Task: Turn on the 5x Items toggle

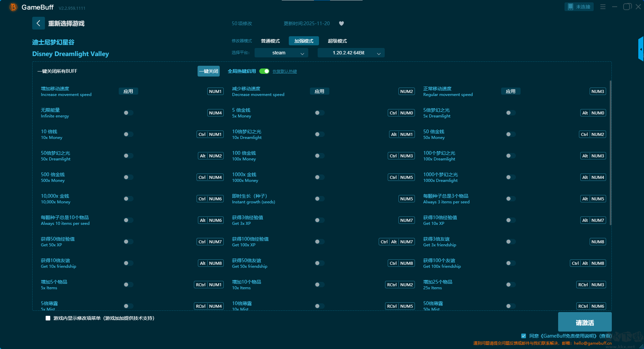Action: 128,285
